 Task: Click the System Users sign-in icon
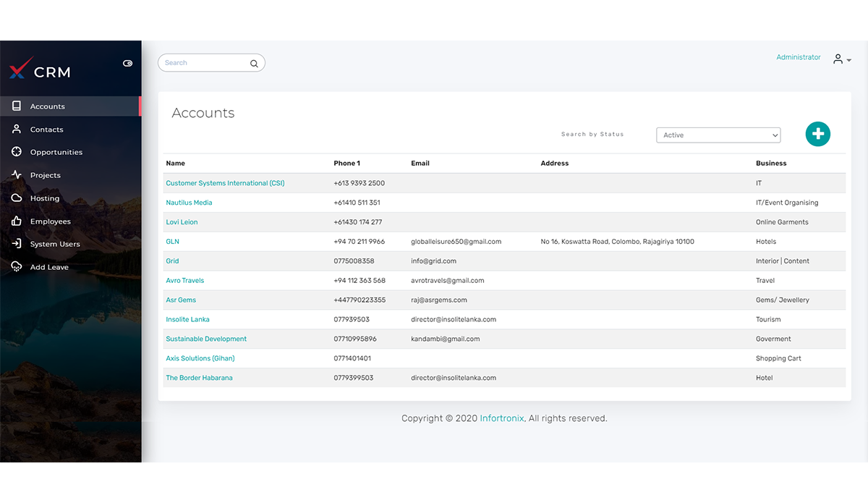pyautogui.click(x=17, y=244)
